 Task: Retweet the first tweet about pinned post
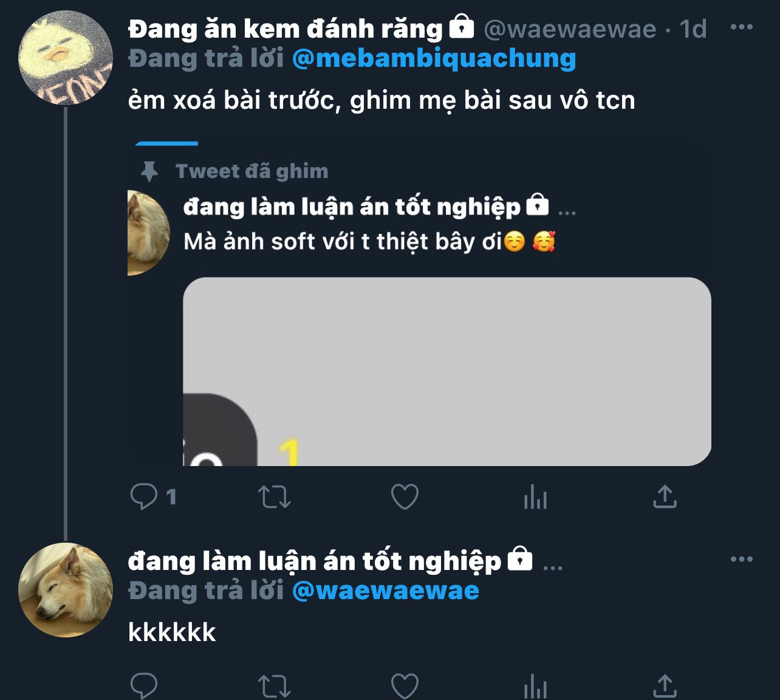[x=275, y=497]
